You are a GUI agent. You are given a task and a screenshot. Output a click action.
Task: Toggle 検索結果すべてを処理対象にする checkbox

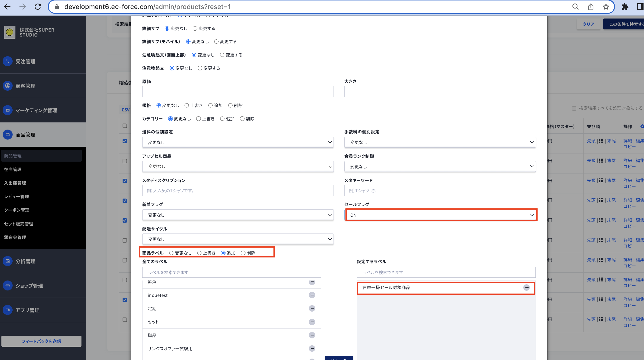(x=574, y=108)
